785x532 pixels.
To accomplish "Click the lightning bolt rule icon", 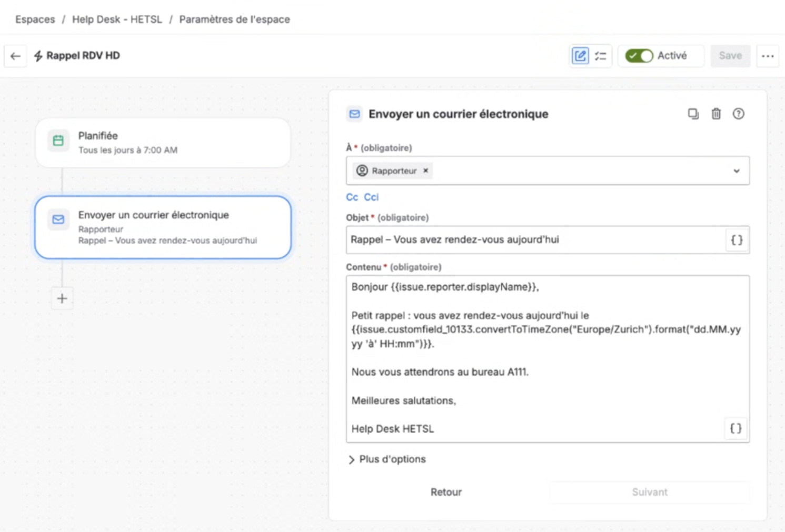I will pyautogui.click(x=38, y=56).
